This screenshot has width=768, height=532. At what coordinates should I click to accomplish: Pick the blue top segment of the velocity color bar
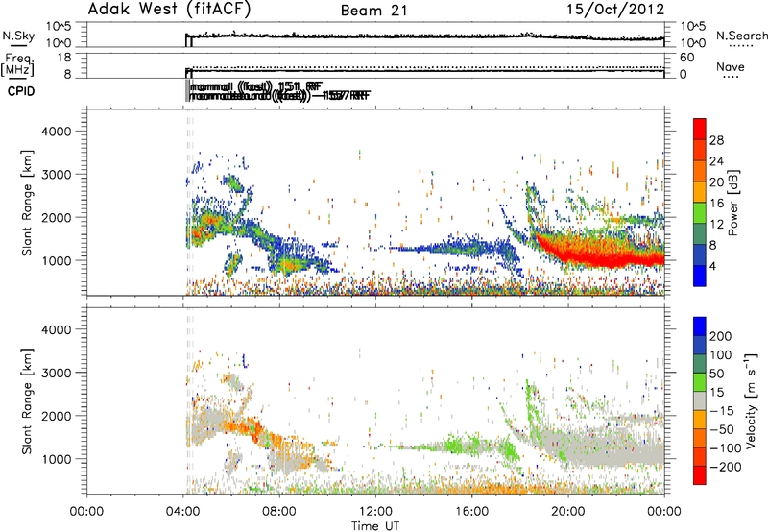[700, 326]
